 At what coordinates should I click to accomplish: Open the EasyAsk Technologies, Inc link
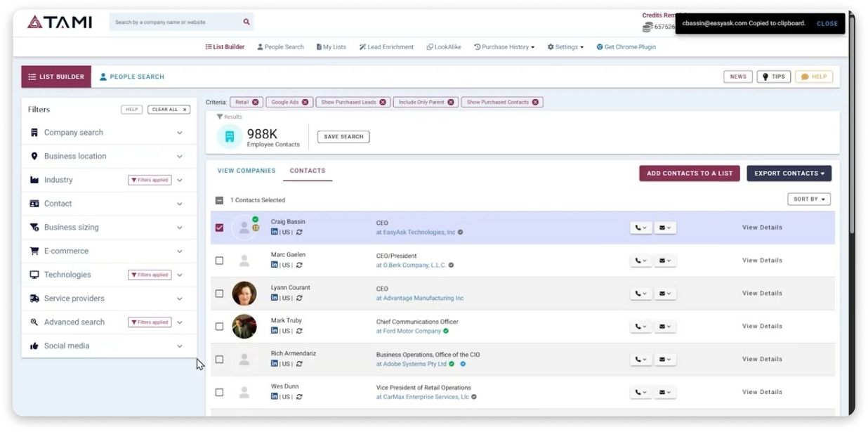coord(419,233)
